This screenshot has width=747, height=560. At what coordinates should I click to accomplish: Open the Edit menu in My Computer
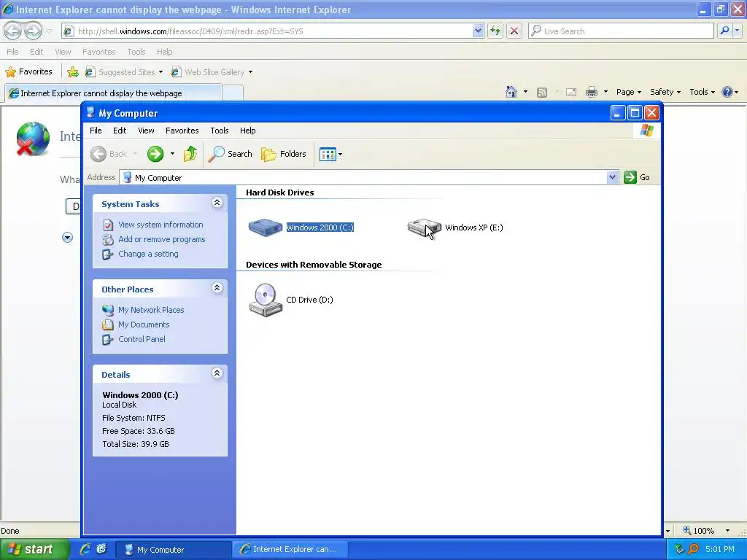[x=120, y=131]
